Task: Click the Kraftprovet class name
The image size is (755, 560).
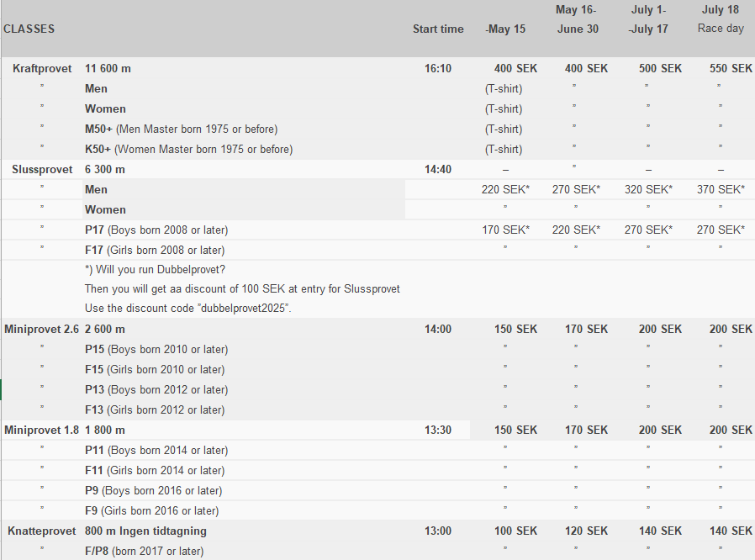Action: (42, 68)
